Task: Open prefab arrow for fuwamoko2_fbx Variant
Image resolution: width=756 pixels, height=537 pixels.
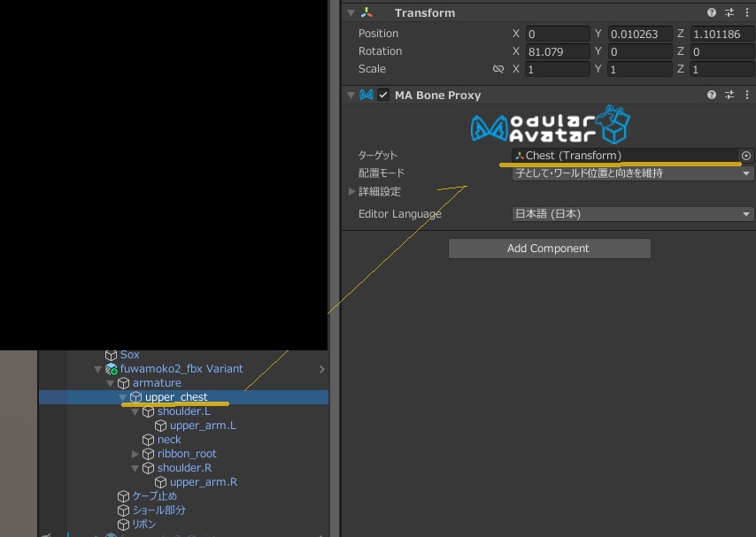Action: (x=321, y=369)
